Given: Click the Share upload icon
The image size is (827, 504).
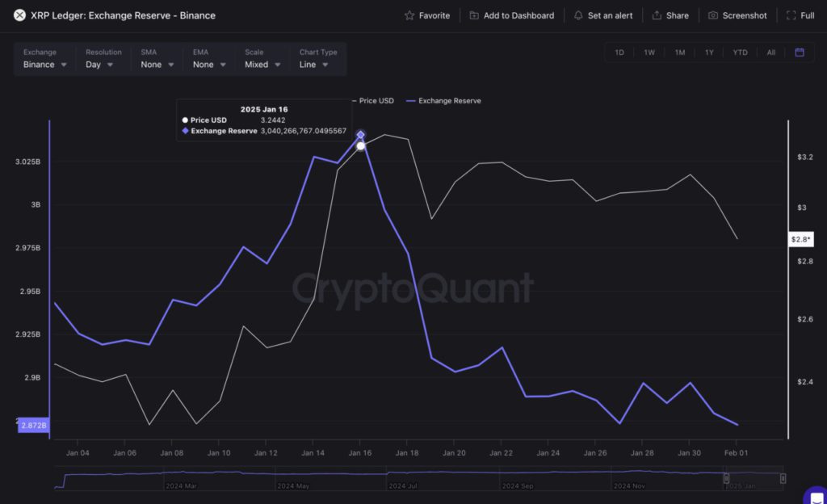Looking at the screenshot, I should [657, 15].
